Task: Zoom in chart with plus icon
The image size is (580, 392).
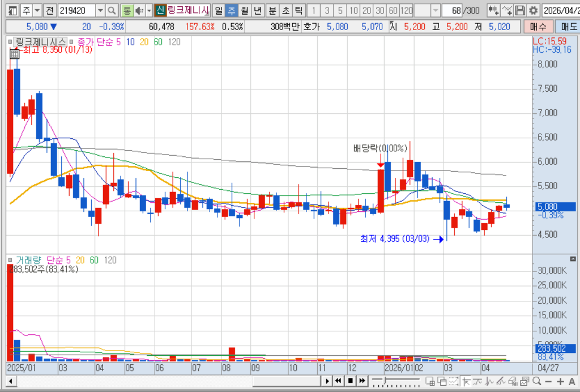Action: click(560, 381)
